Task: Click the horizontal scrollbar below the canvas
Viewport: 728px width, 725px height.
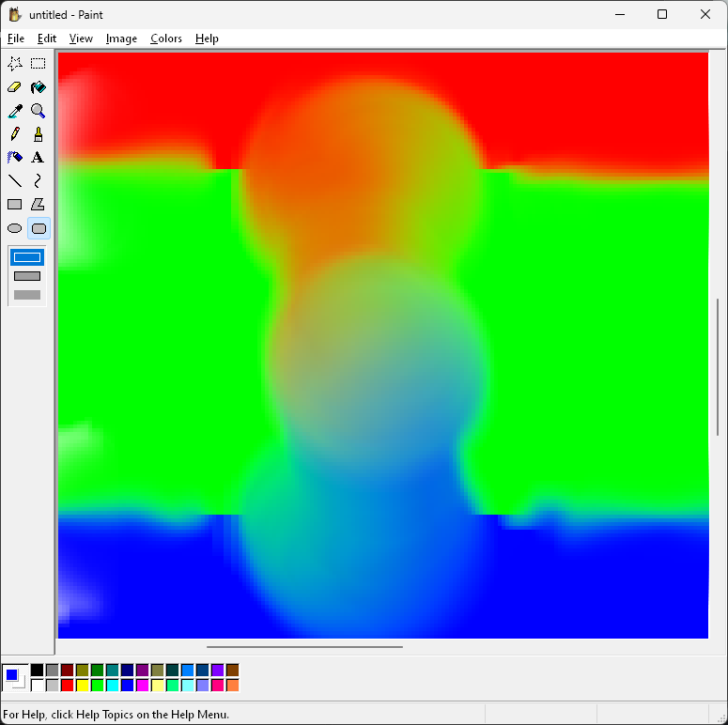Action: point(304,646)
